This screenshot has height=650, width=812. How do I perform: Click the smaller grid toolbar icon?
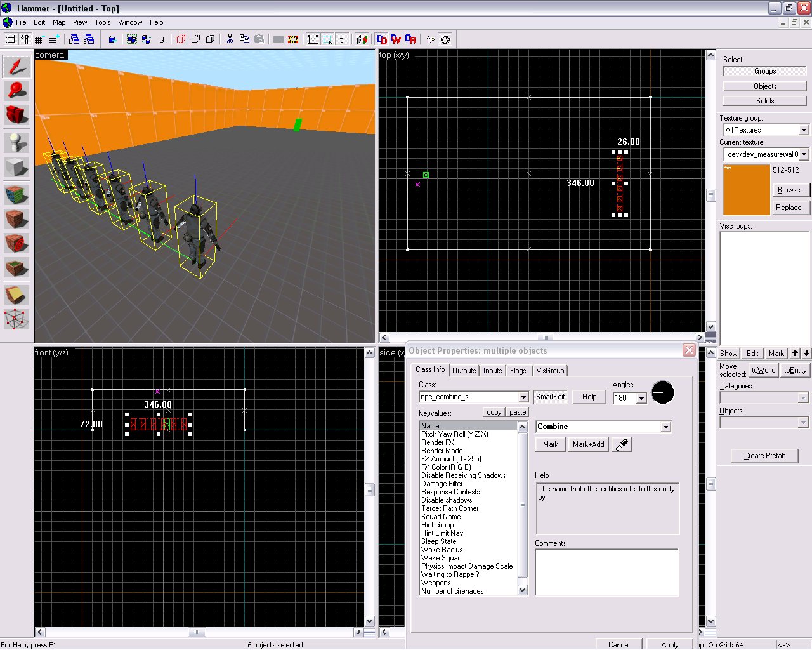tap(39, 39)
